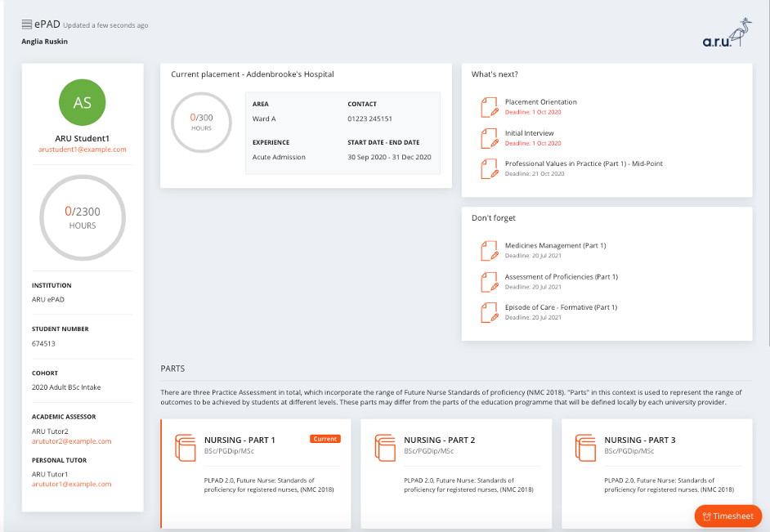Select the Nursing Part 2 card title

point(439,440)
